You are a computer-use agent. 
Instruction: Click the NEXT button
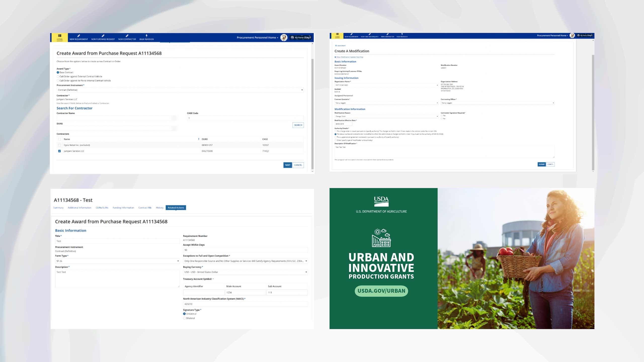288,165
